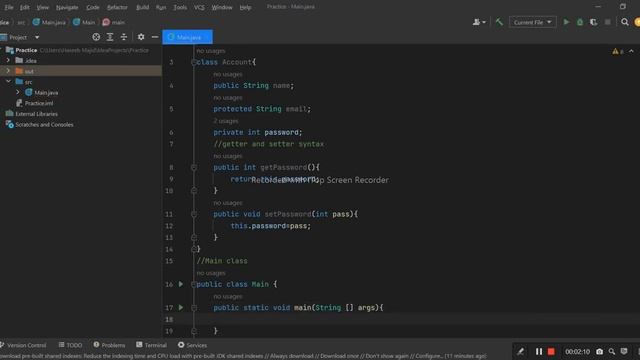Fold the Account class at line 3
640x360 pixels.
coord(194,62)
